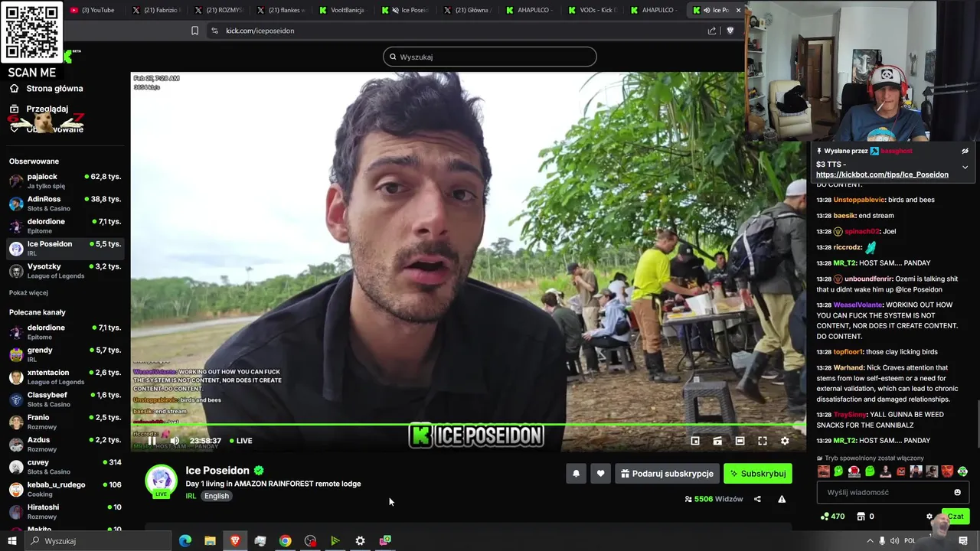Screen dimensions: 980x551
Task: Report stream warning triangle icon
Action: (782, 499)
